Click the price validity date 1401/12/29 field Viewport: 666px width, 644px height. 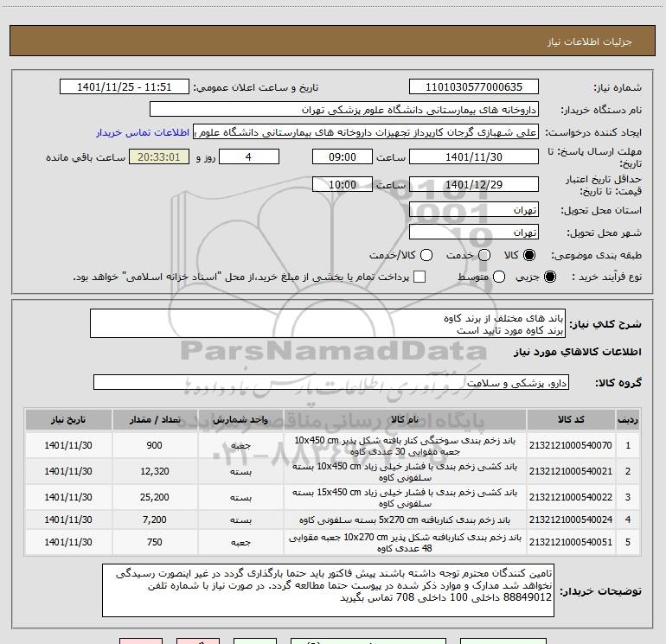474,184
